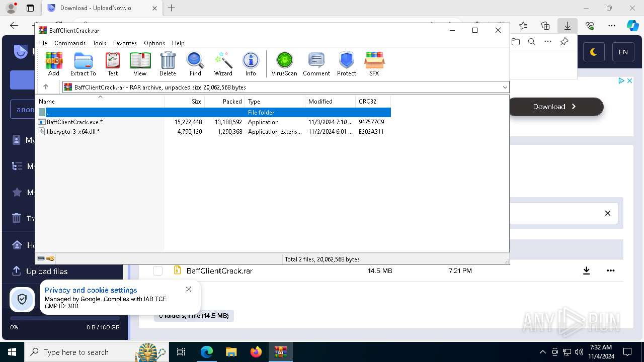Click the Download button in the ad
The height and width of the screenshot is (362, 644).
555,107
